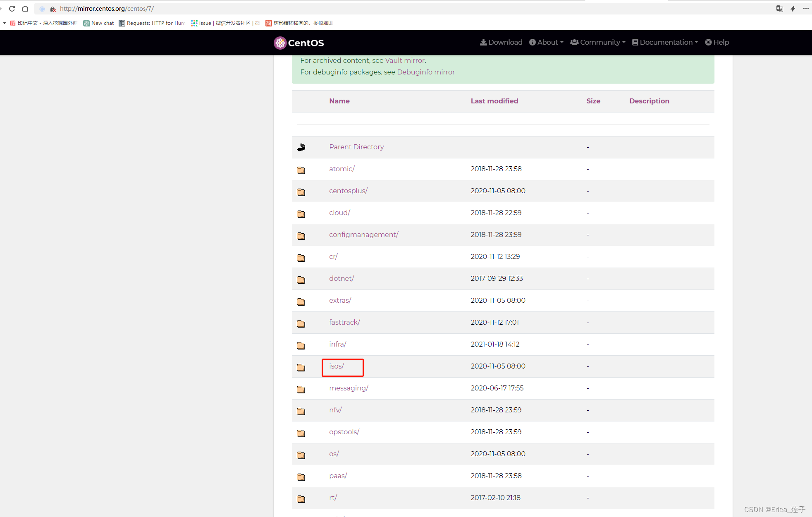
Task: Open the configmanagement/ directory link
Action: (364, 235)
